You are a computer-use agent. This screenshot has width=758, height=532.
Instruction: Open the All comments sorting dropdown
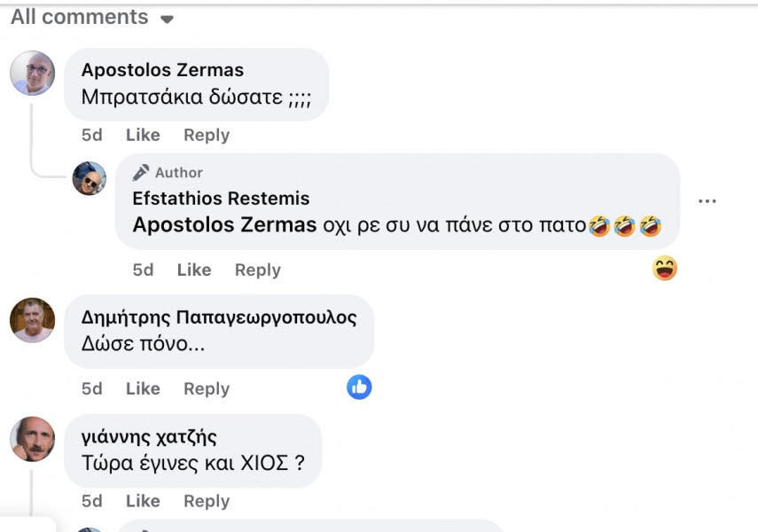(92, 18)
